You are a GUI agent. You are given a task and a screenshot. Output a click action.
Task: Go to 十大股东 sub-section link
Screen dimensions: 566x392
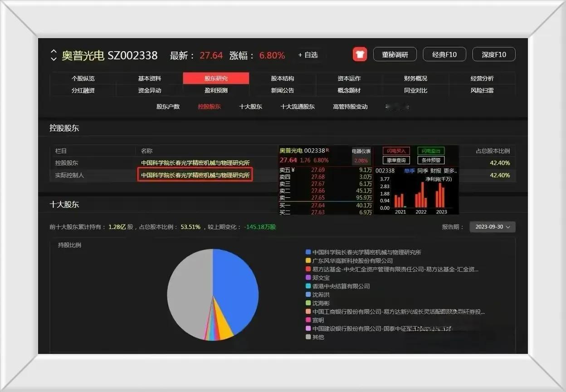pos(250,107)
